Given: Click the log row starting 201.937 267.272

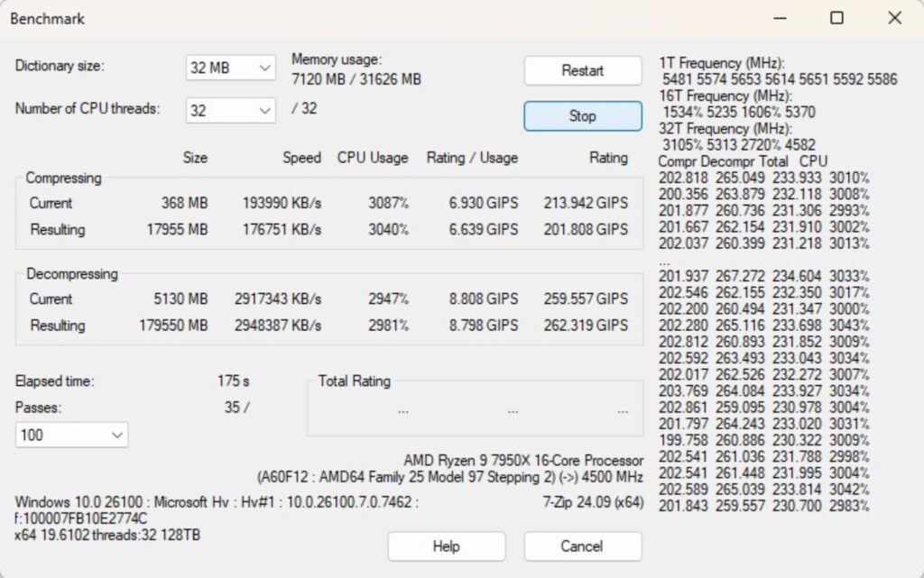Looking at the screenshot, I should pyautogui.click(x=763, y=276).
